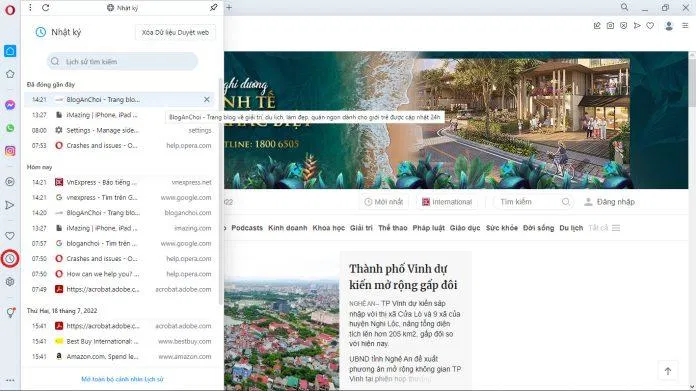Click the History panel scrollbar

click(x=221, y=191)
